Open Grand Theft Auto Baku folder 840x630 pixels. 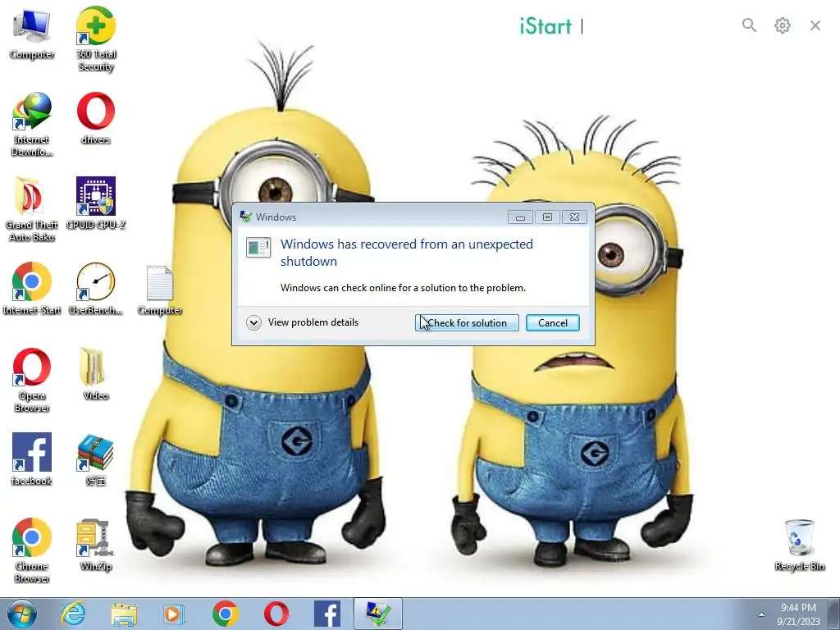point(32,209)
